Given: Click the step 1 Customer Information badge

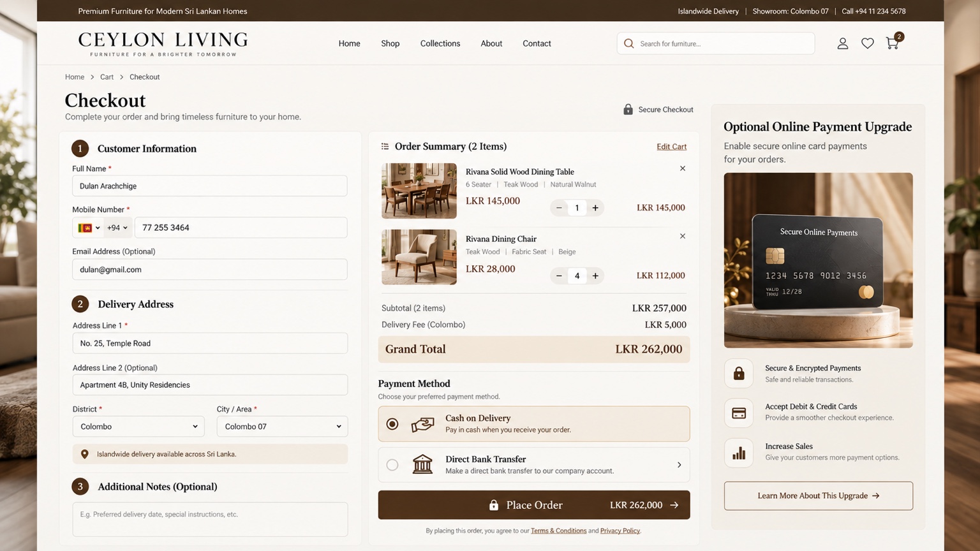Looking at the screenshot, I should pos(80,149).
